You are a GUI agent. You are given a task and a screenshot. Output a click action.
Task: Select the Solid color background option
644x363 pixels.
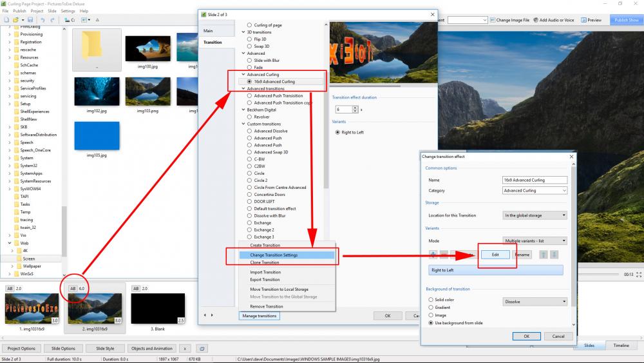coord(431,300)
